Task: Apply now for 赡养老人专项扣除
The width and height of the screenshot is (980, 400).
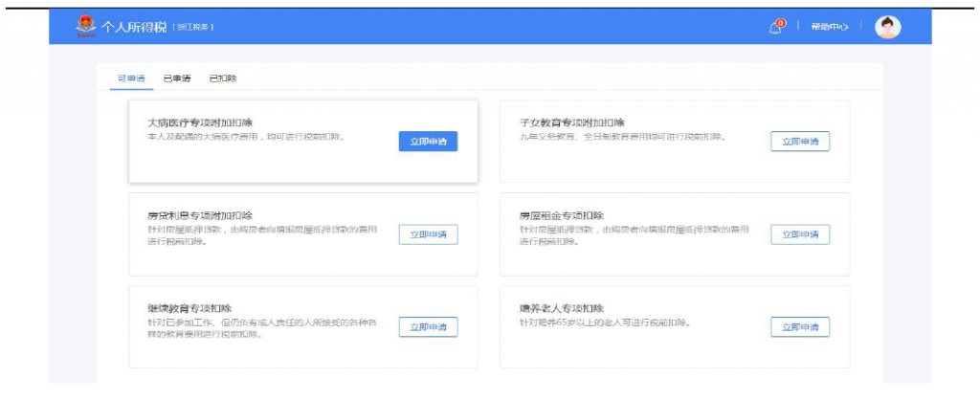Action: pyautogui.click(x=800, y=327)
